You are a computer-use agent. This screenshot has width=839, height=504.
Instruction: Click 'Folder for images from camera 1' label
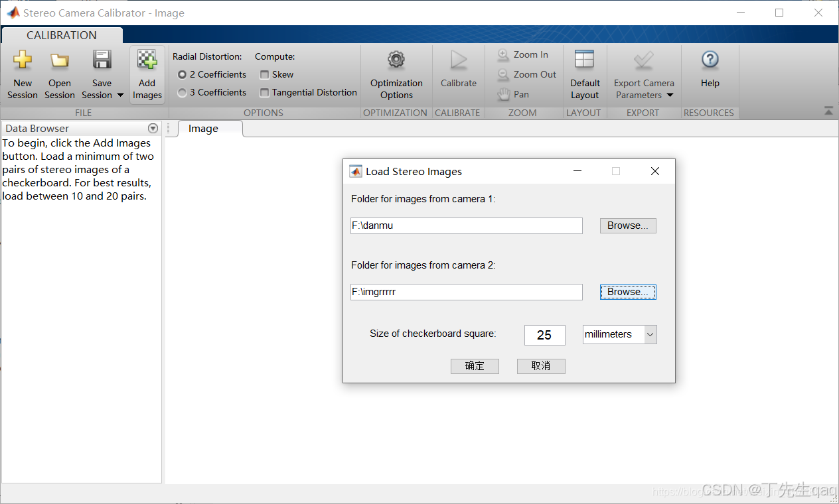click(x=423, y=199)
